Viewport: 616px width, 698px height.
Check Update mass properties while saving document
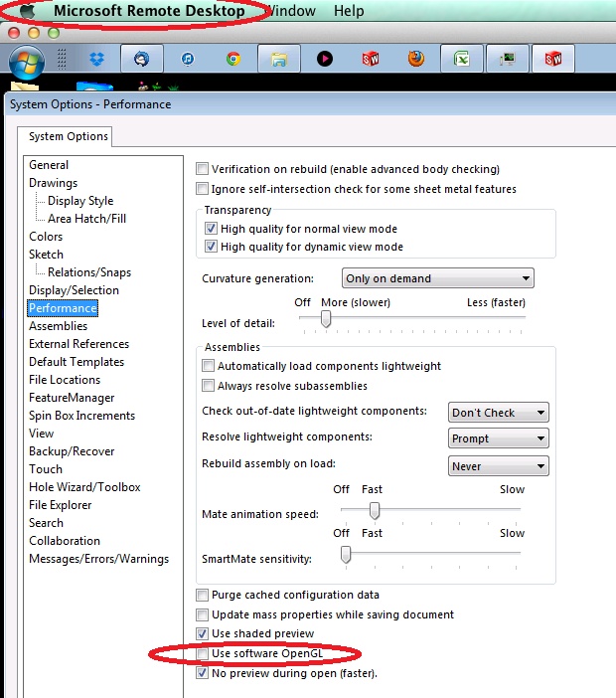click(x=202, y=614)
